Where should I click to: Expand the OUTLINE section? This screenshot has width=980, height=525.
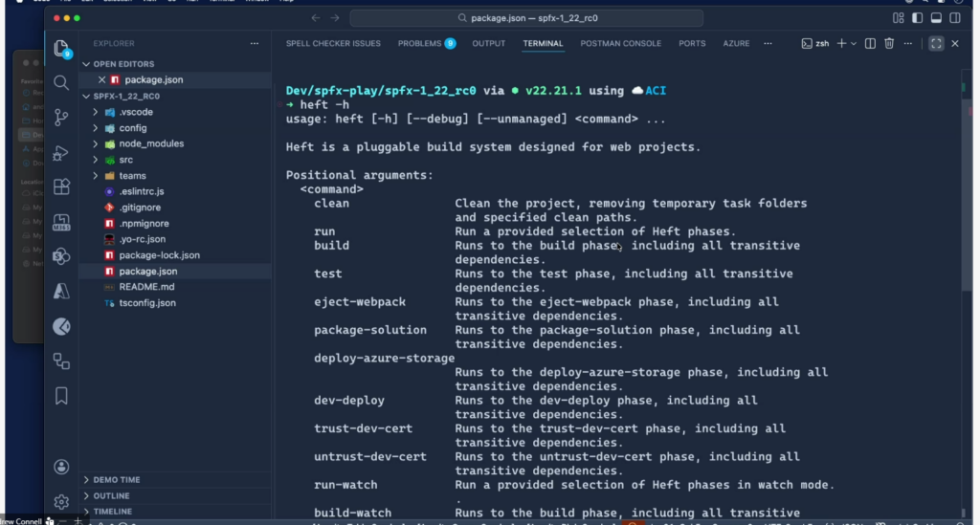coord(111,495)
